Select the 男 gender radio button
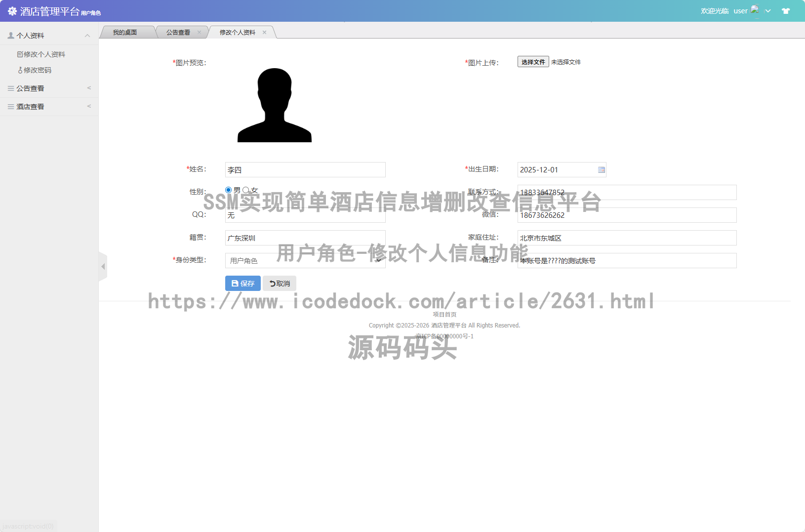Viewport: 805px width, 532px height. tap(228, 190)
